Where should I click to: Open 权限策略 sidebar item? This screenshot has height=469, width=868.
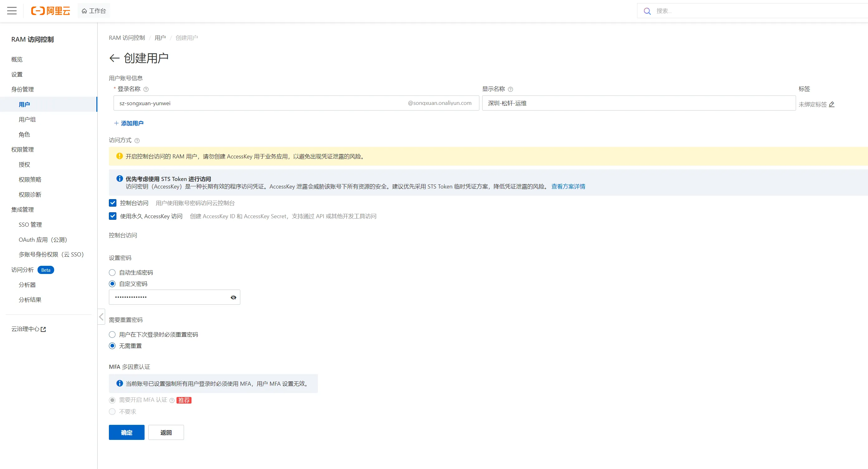tap(30, 179)
